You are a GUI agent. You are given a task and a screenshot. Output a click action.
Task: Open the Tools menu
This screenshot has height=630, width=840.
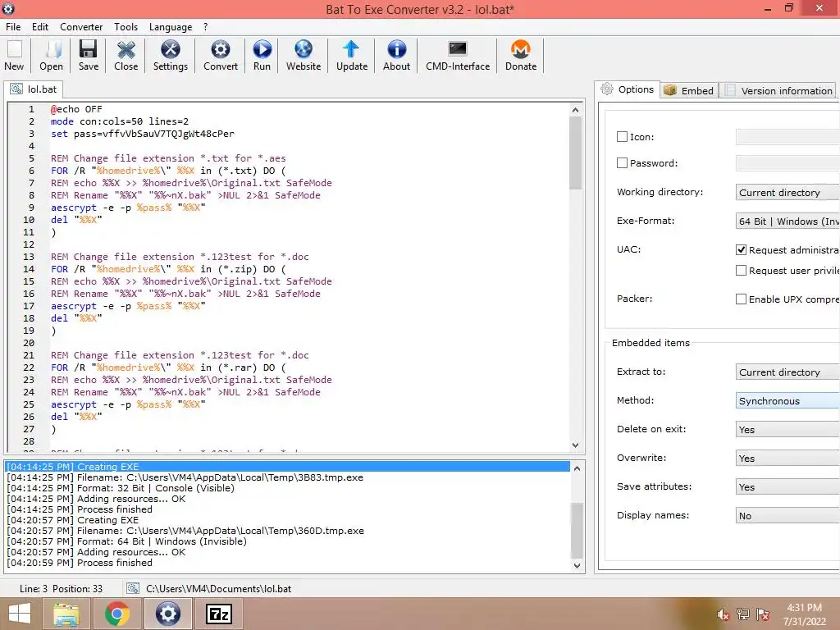coord(126,27)
